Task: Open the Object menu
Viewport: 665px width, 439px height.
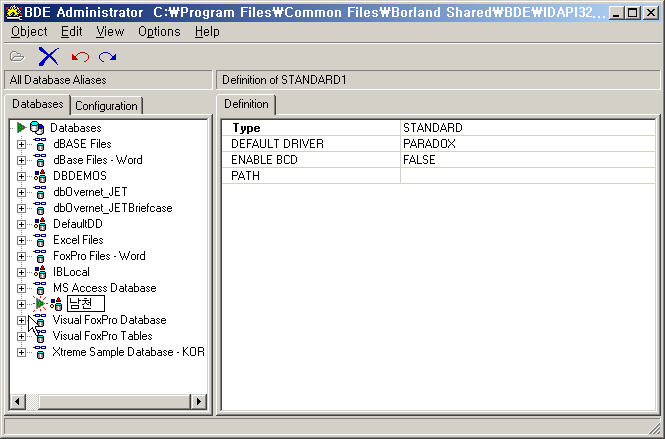Action: [x=29, y=32]
